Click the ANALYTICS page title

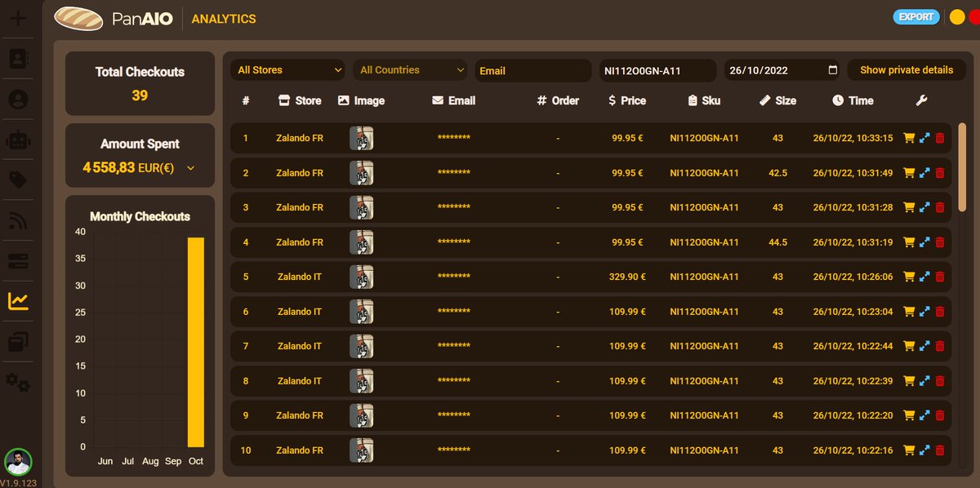(224, 18)
